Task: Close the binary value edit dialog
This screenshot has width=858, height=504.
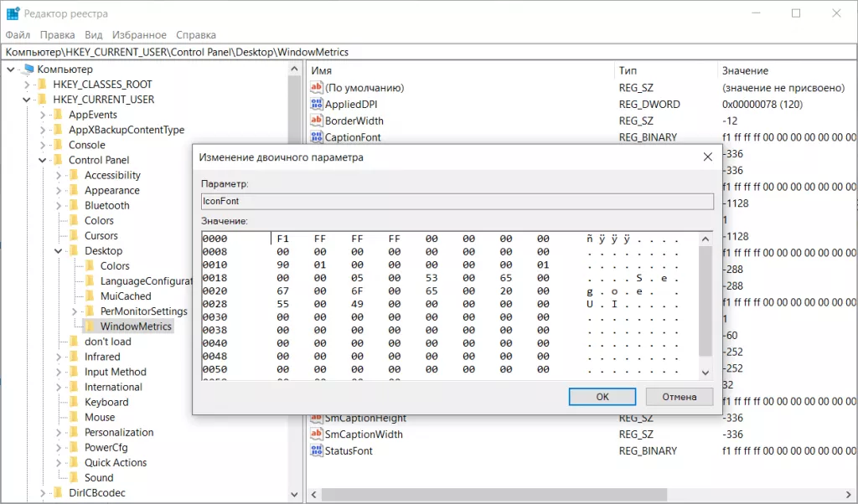Action: tap(708, 157)
